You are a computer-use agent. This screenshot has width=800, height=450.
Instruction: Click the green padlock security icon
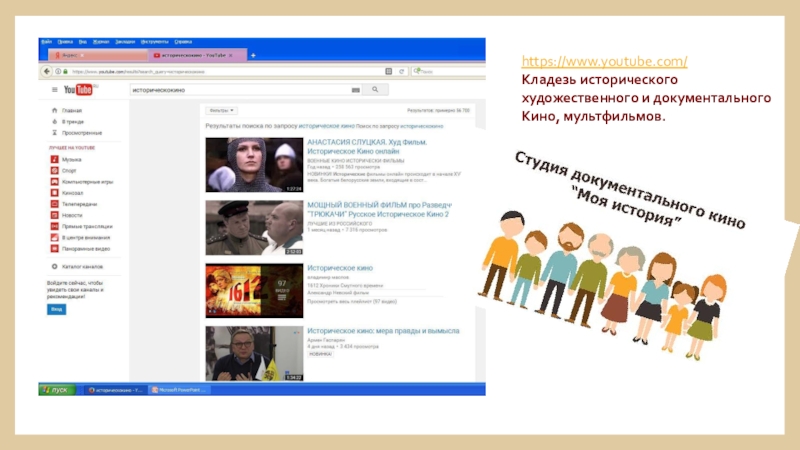[x=65, y=71]
